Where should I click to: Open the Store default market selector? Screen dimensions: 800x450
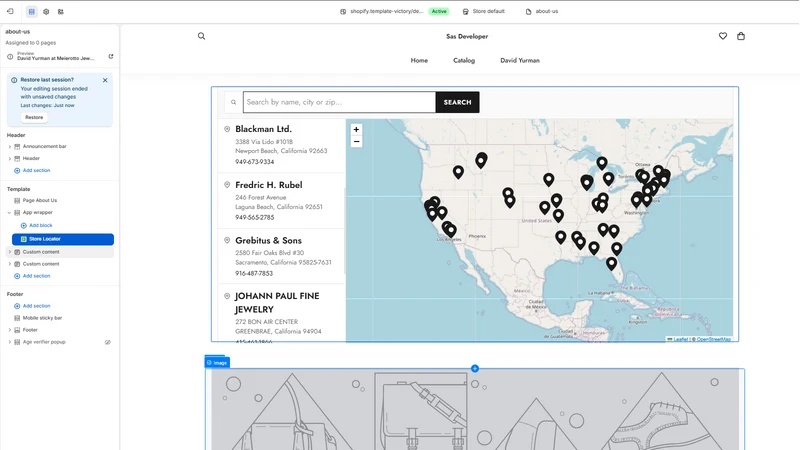(x=484, y=11)
